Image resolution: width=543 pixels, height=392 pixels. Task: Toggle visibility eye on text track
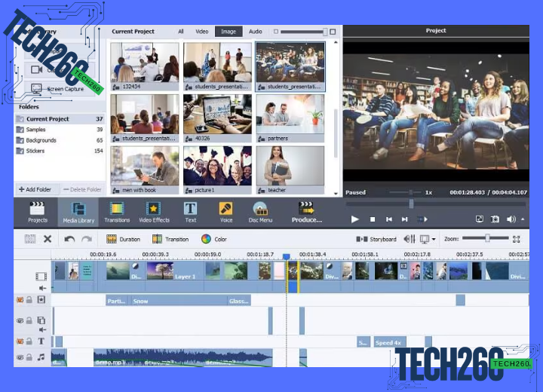(x=20, y=341)
